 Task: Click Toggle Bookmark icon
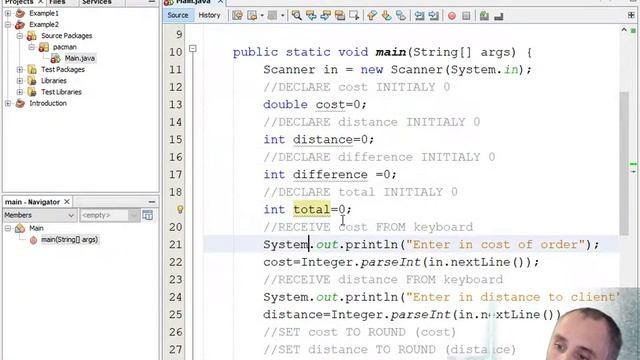coord(401,16)
